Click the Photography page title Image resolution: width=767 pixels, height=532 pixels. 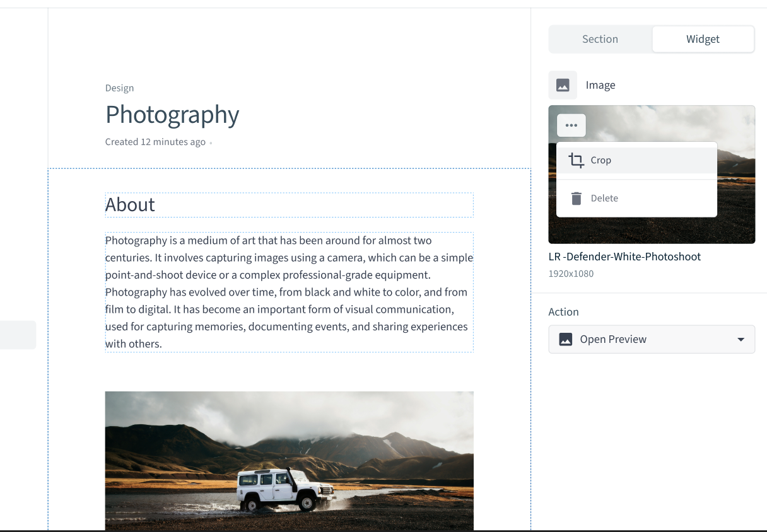click(172, 115)
